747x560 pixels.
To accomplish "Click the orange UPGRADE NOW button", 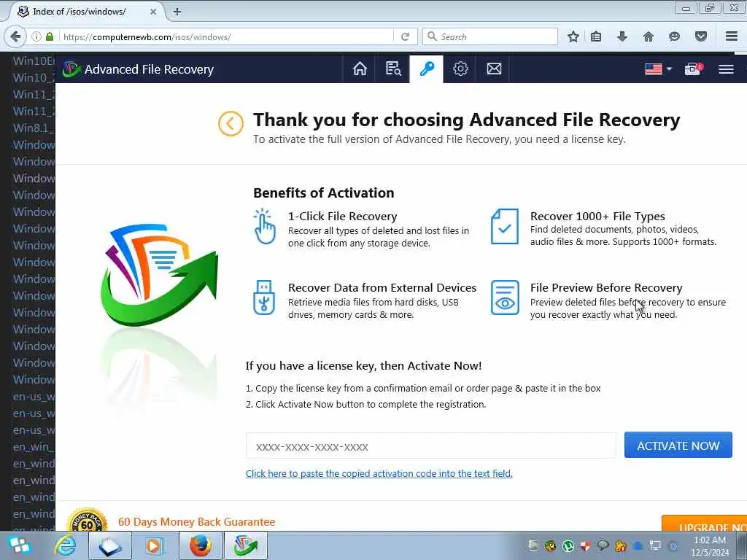I will coord(704,524).
